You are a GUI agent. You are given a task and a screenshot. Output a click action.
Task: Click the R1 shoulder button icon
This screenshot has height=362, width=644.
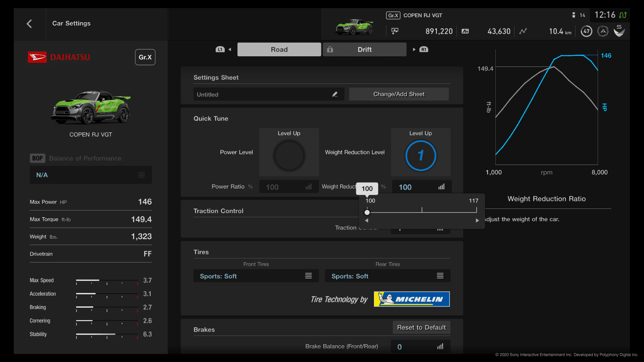[x=424, y=50]
